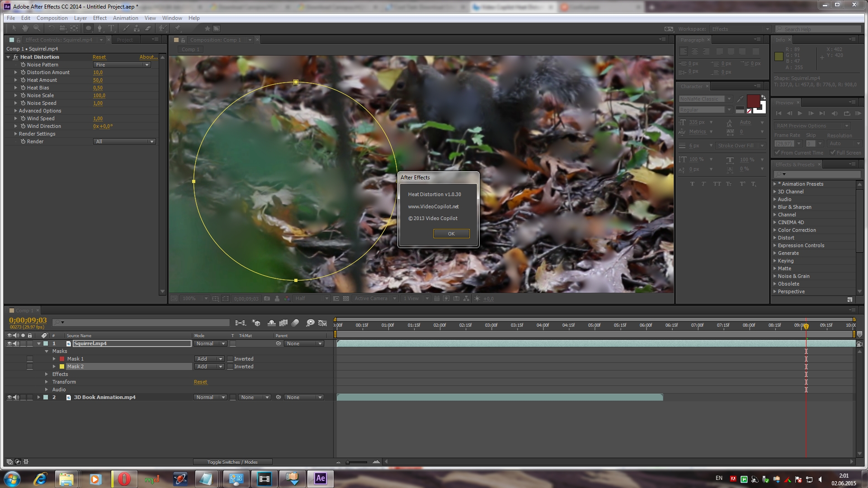Enable Motion Blur switch in timeline

[x=295, y=323]
